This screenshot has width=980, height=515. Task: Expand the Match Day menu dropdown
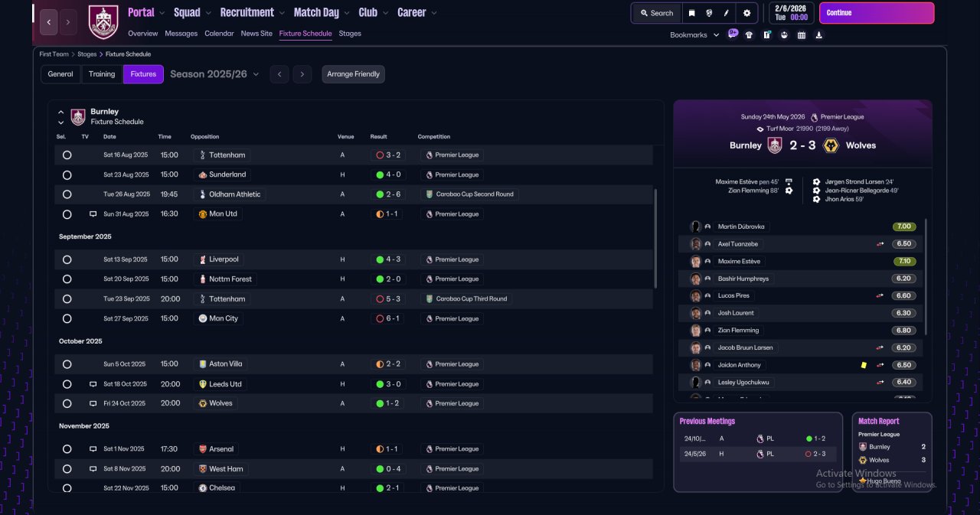click(347, 13)
